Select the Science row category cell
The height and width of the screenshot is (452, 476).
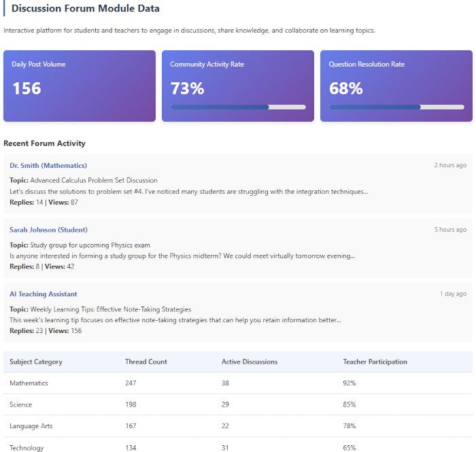pos(20,404)
